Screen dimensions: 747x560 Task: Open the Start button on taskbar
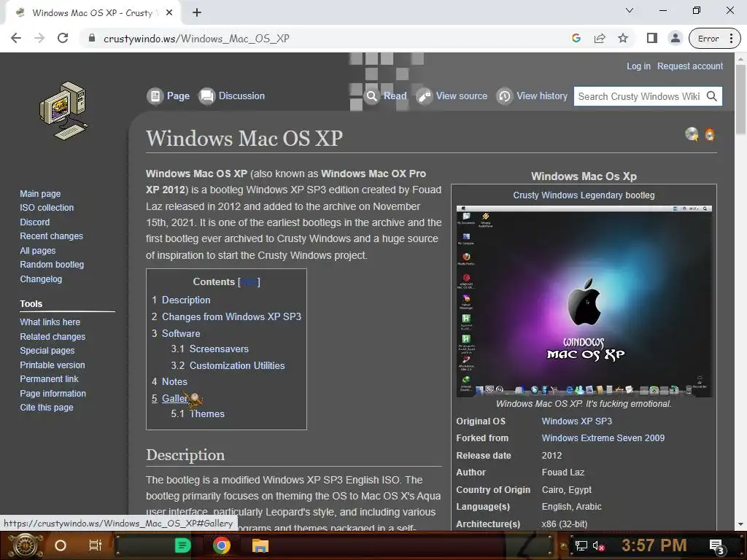(x=26, y=545)
